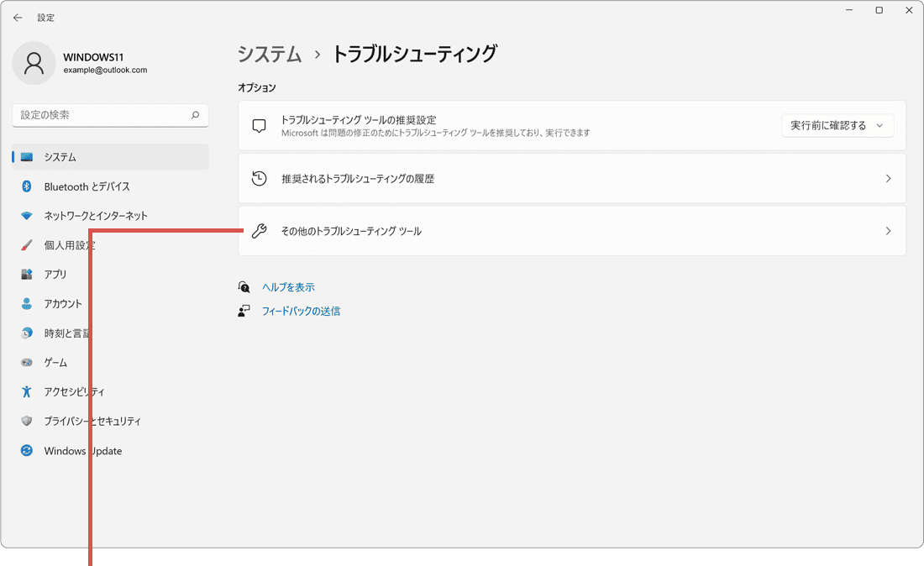Open アクセシビリティ settings icon

26,391
